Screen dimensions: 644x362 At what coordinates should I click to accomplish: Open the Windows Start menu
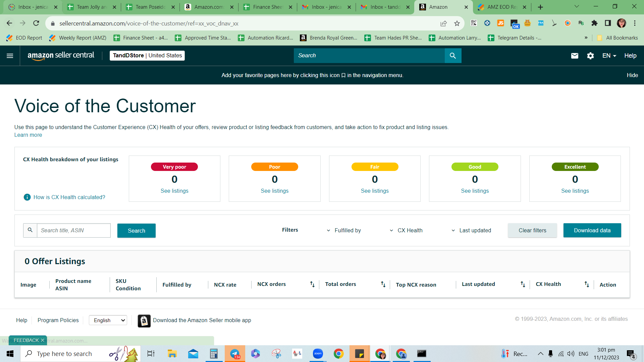pyautogui.click(x=10, y=354)
